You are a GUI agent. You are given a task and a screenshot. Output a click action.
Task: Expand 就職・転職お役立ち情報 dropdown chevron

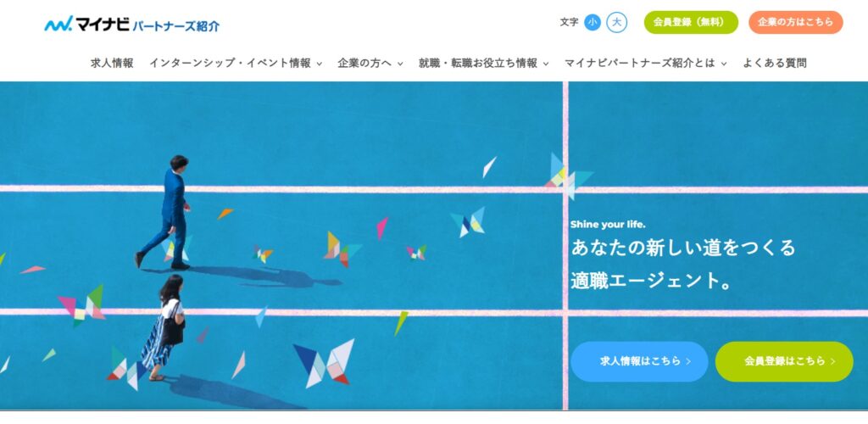point(546,64)
